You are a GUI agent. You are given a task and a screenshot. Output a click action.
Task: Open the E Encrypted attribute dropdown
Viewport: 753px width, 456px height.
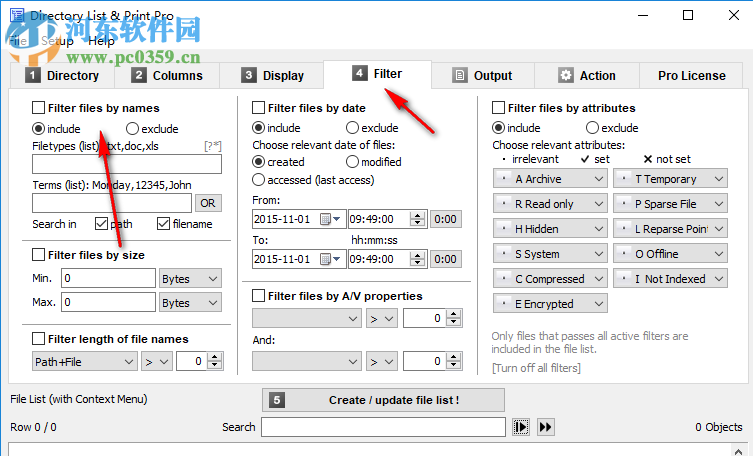(x=550, y=303)
